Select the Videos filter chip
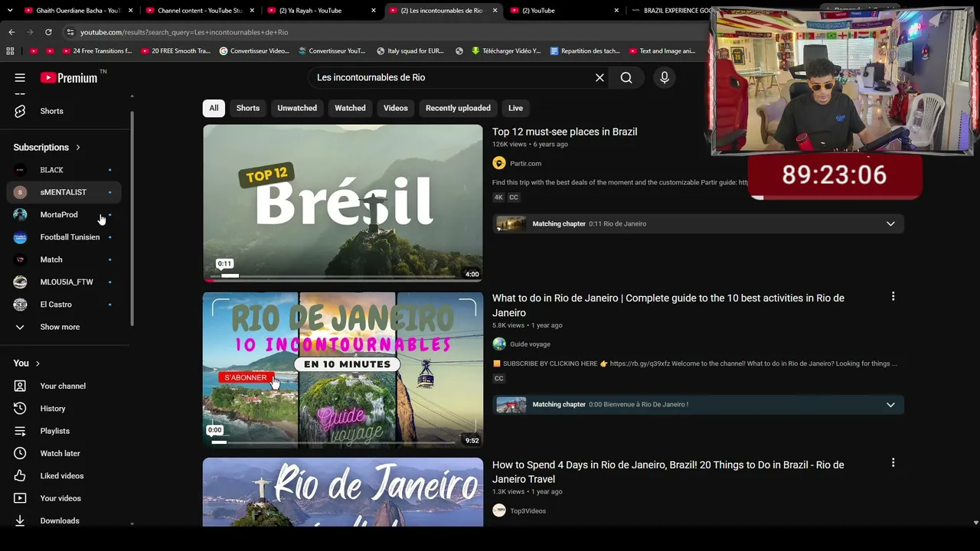Viewport: 980px width, 551px height. [x=396, y=108]
